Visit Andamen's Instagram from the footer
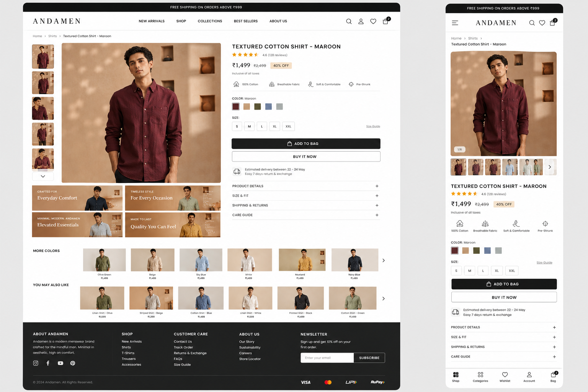 pos(36,363)
